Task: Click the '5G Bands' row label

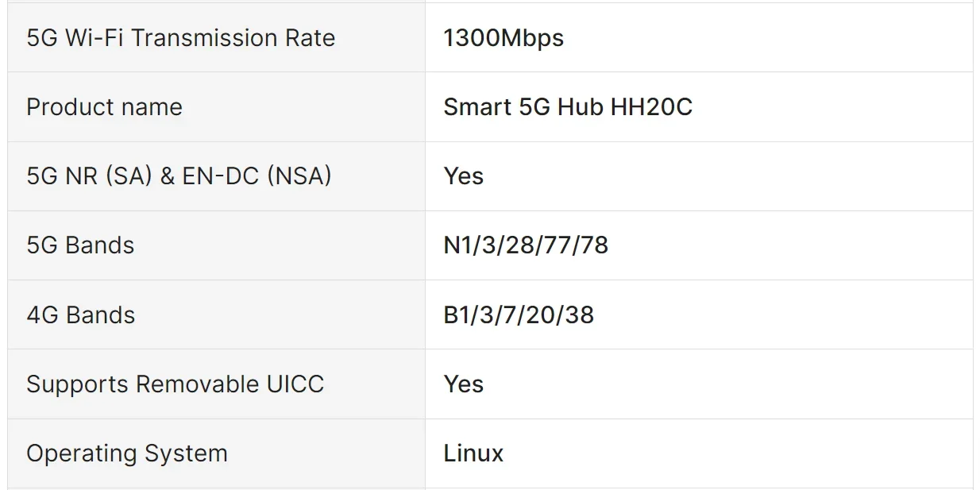Action: [x=80, y=245]
